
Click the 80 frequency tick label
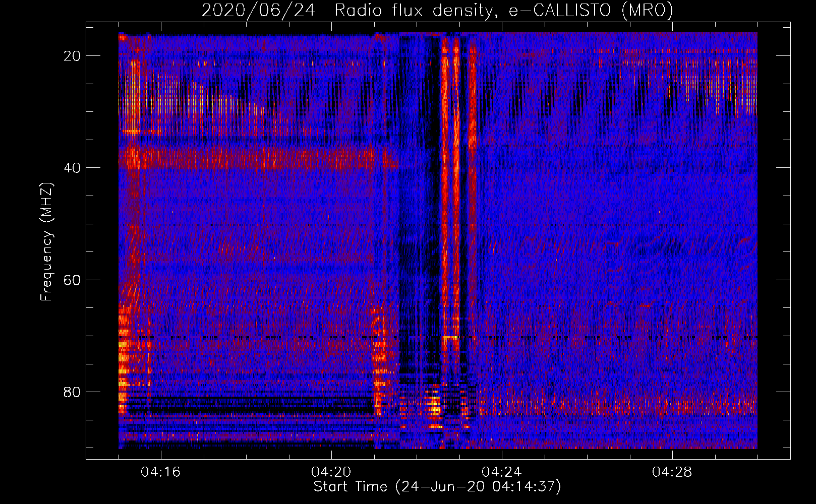click(x=73, y=392)
